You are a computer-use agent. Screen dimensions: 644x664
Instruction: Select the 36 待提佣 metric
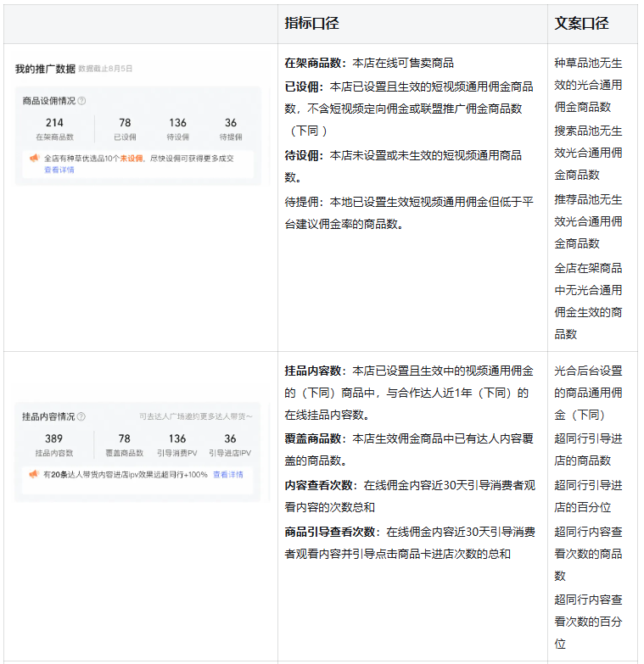pos(231,129)
